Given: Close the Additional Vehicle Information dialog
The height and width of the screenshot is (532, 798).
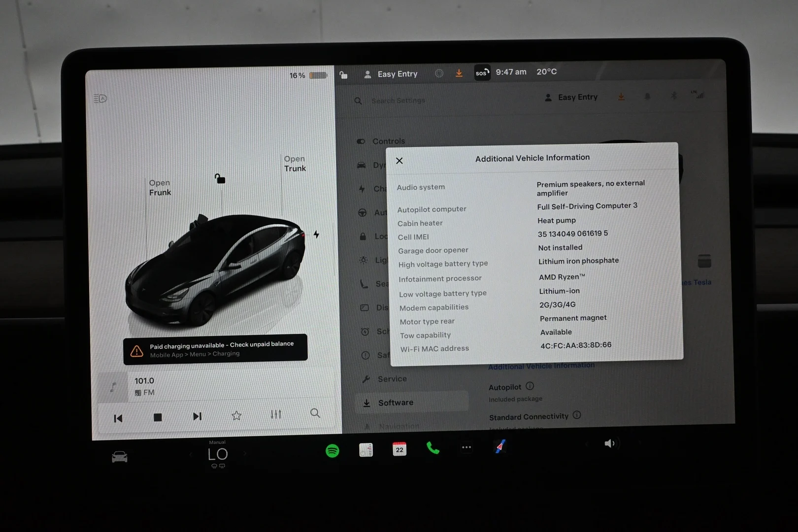Looking at the screenshot, I should tap(399, 161).
